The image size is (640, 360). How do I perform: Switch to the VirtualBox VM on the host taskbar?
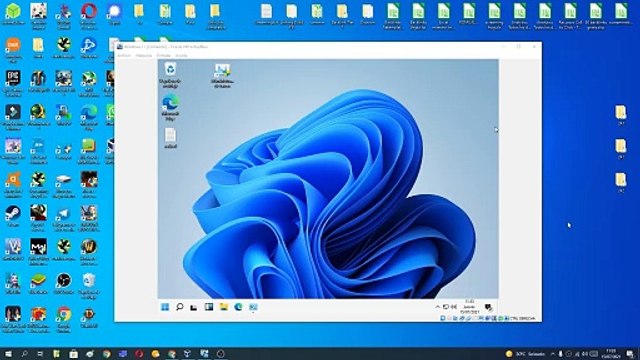[204, 354]
